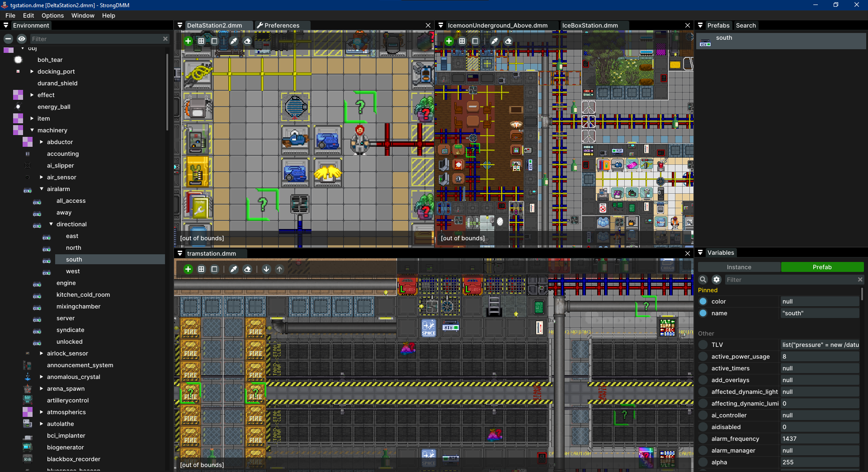Pick the eyedropper tool in IcemoonUnderground toolbar

tap(495, 41)
